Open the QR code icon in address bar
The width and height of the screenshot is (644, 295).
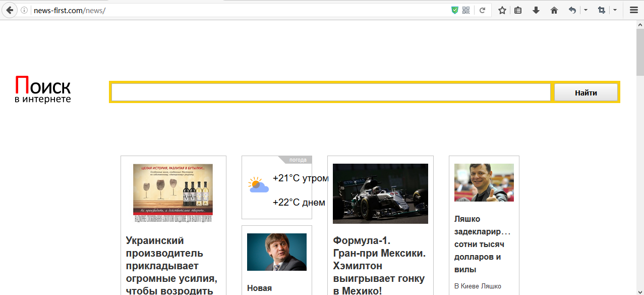[x=466, y=10]
